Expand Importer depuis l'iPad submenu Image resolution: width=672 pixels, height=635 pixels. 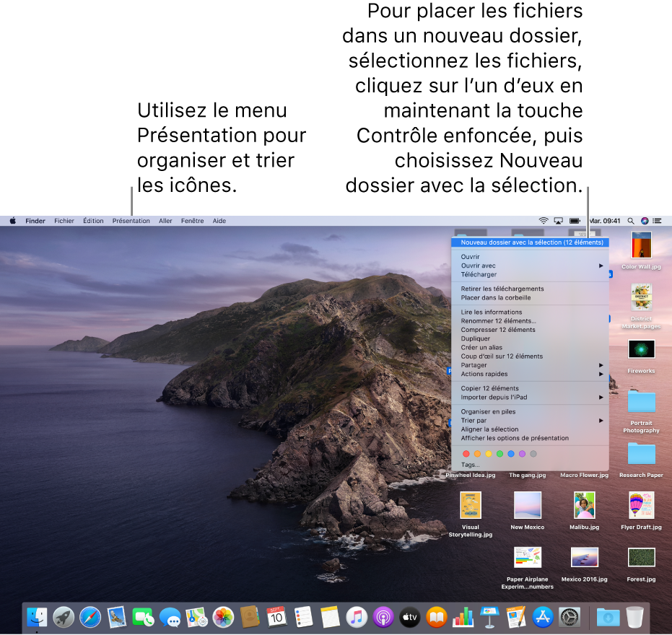coord(530,397)
